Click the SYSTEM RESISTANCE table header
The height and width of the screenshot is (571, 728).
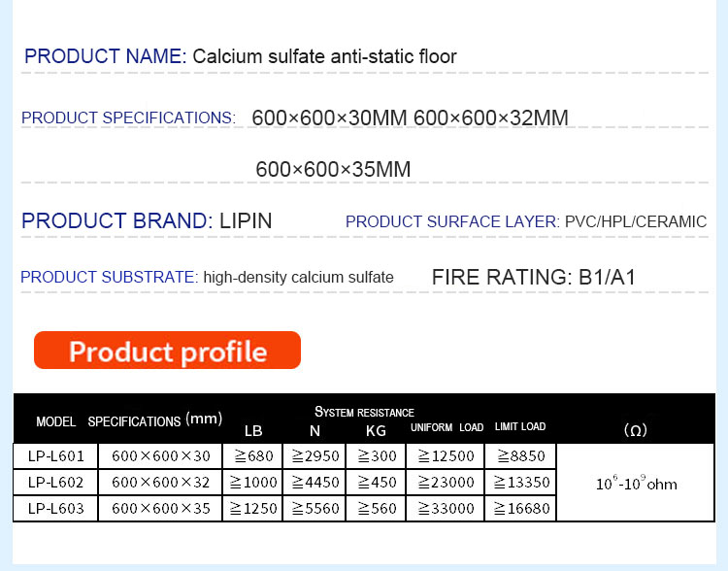pos(364,413)
